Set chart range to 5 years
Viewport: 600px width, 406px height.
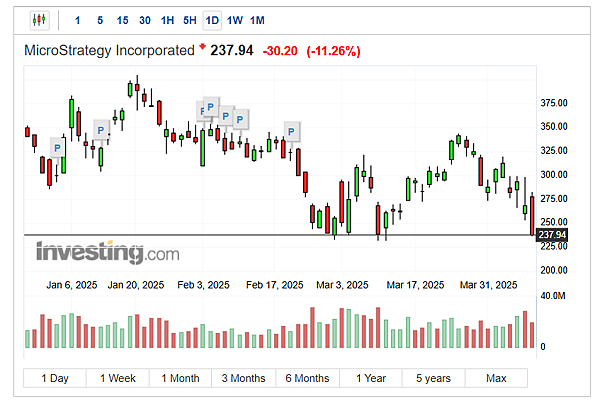click(434, 378)
